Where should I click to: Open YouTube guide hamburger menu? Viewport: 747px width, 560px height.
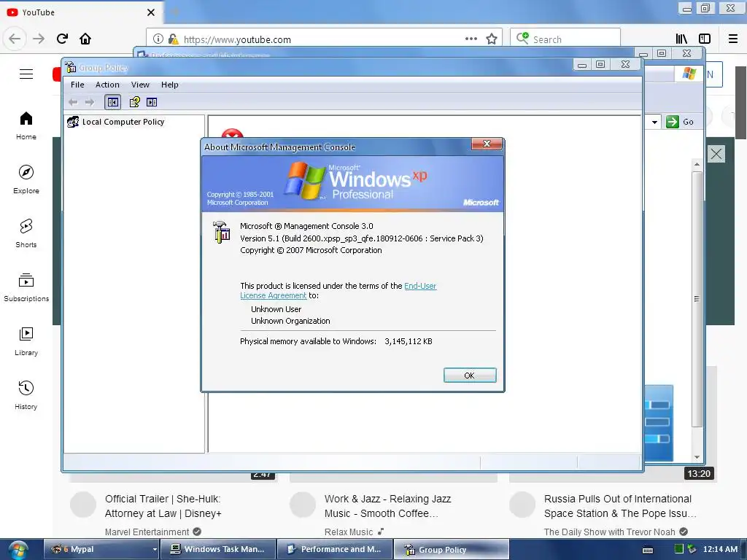click(26, 74)
